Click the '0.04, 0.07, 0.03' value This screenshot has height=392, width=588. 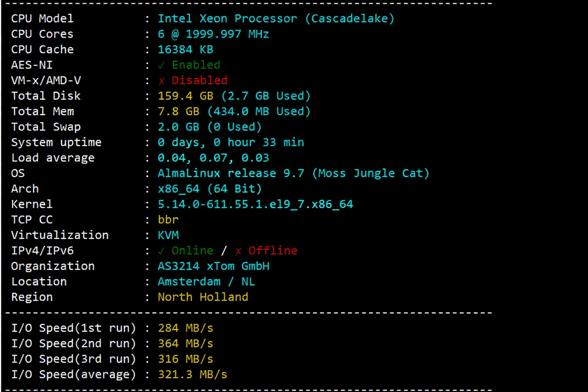point(213,158)
